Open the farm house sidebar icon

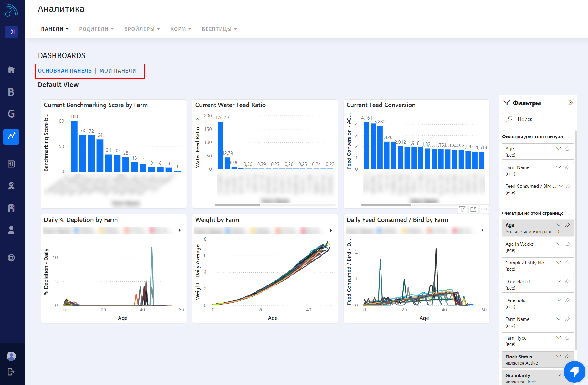11,69
